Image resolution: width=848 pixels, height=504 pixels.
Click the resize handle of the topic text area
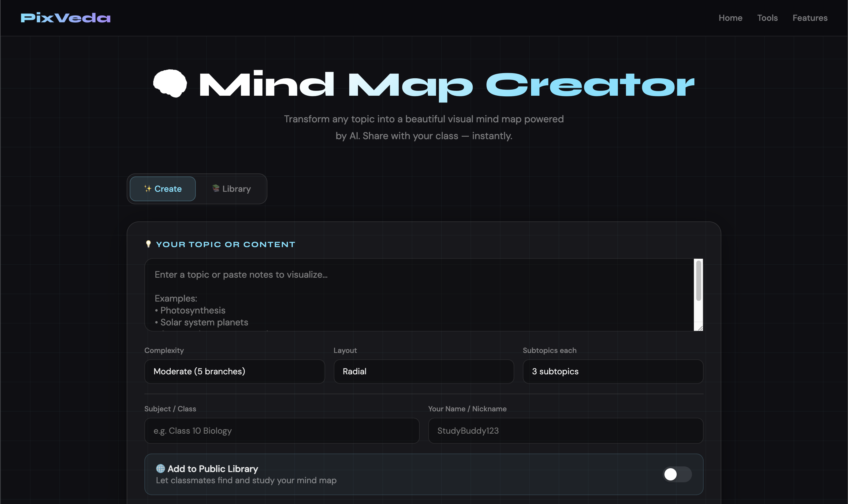(700, 327)
